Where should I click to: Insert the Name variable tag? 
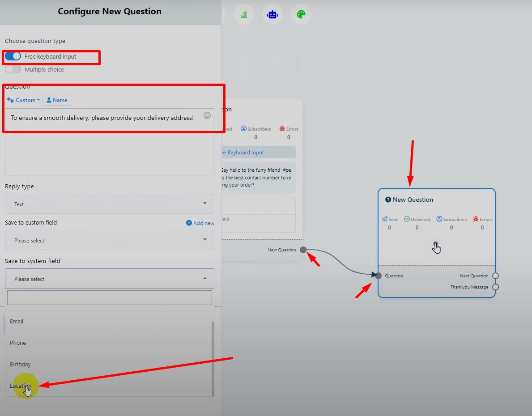point(57,100)
